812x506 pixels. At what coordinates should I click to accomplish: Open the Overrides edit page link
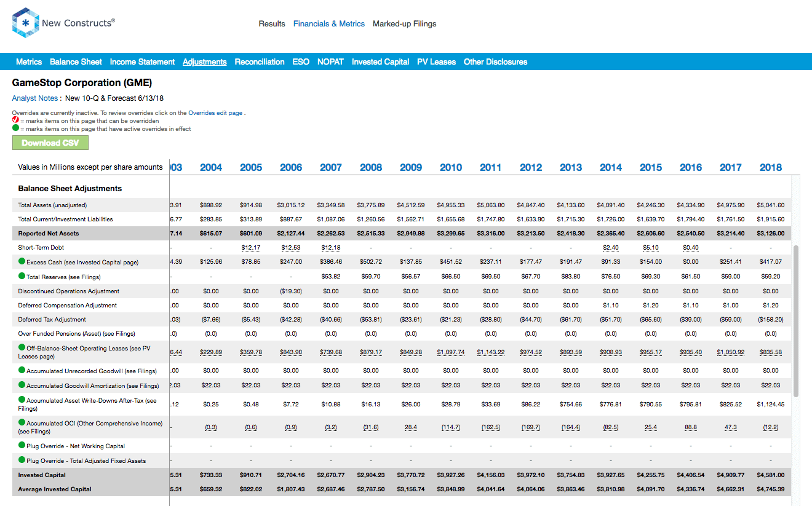(x=215, y=113)
